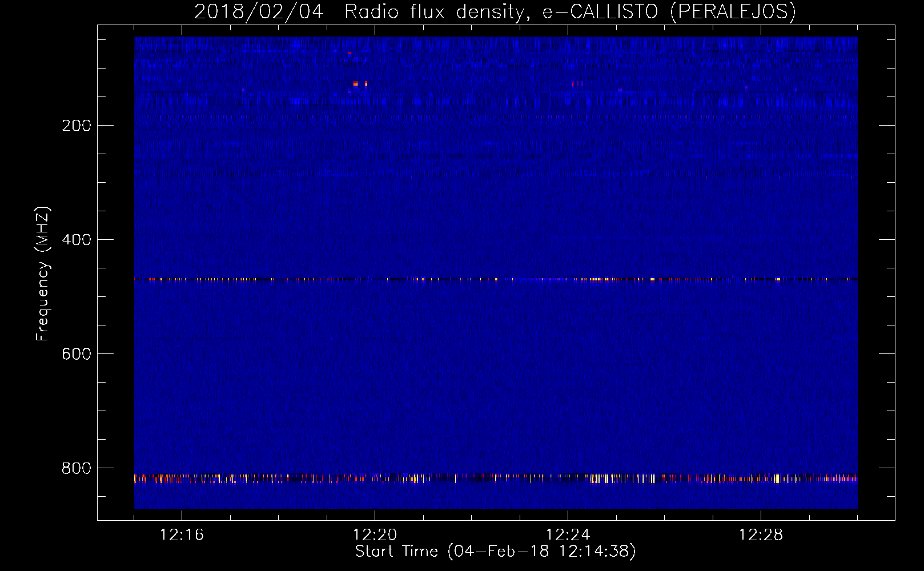Click the 12:20 time tick label
This screenshot has width=924, height=571.
click(x=375, y=535)
